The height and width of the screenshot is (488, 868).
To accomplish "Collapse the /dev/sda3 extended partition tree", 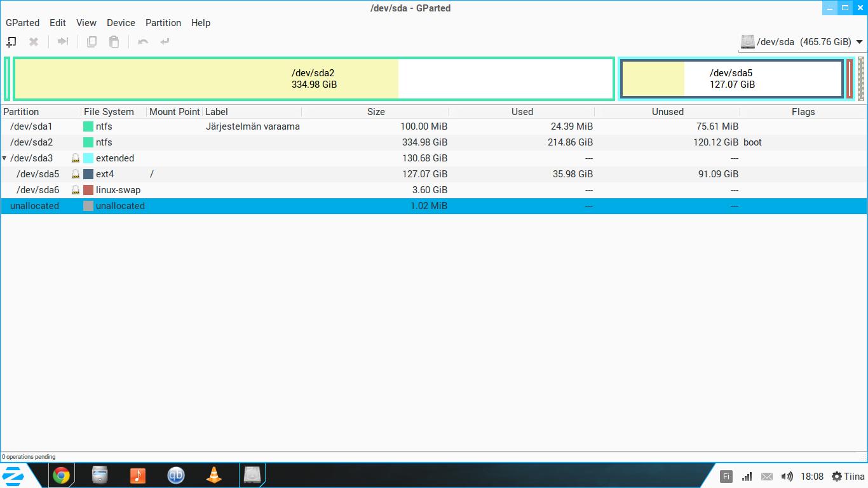I will pos(5,158).
